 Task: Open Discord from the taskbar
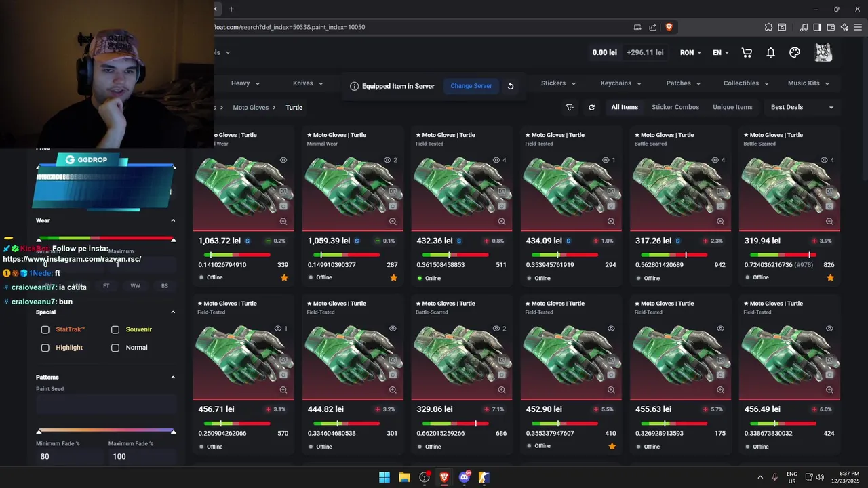click(x=465, y=477)
